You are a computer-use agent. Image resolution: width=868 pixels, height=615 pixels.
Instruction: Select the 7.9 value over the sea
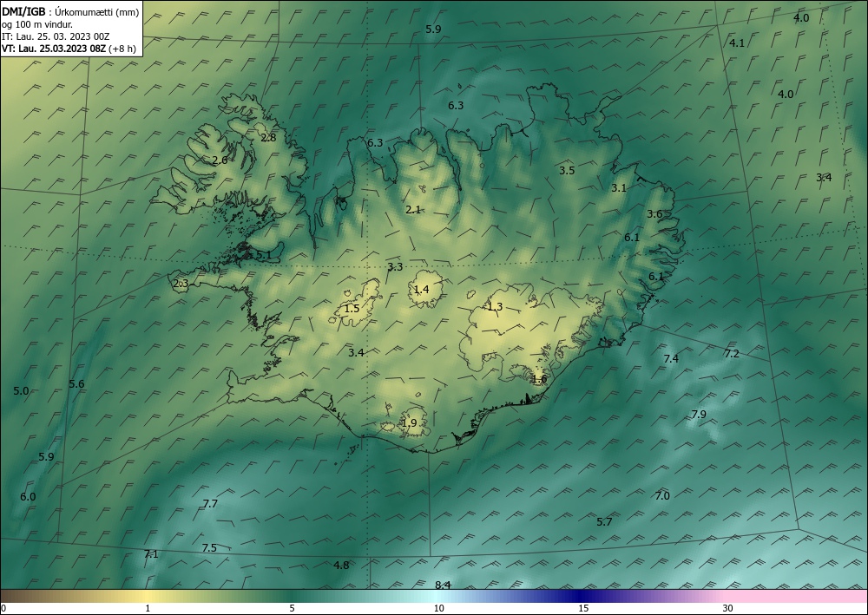point(699,415)
